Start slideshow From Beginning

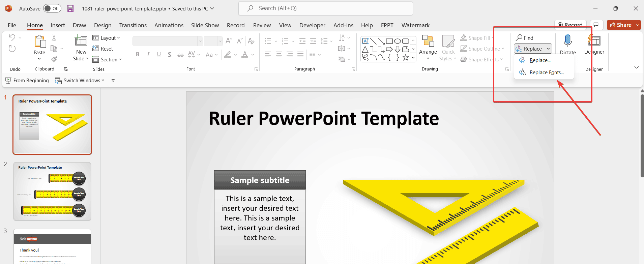pyautogui.click(x=27, y=81)
